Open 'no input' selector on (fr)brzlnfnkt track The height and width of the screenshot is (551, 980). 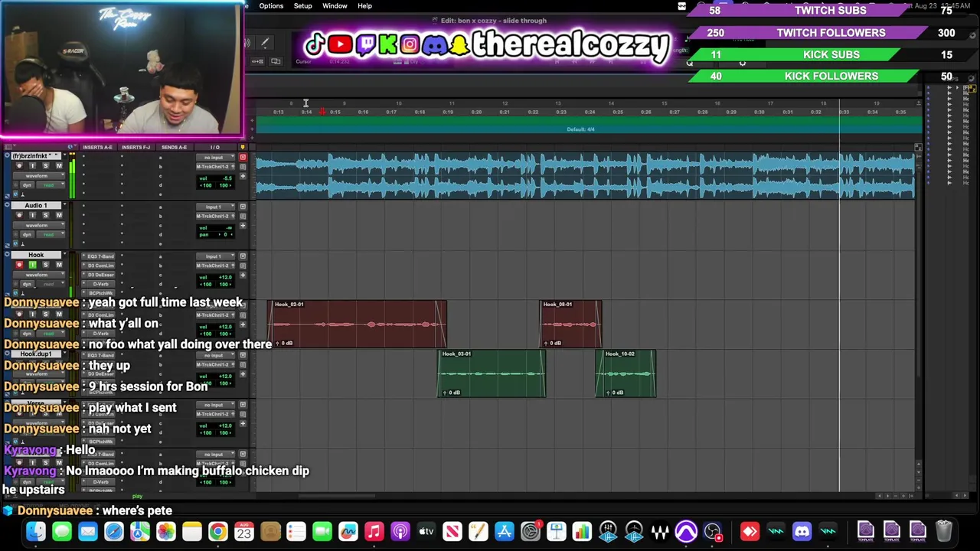click(x=215, y=158)
